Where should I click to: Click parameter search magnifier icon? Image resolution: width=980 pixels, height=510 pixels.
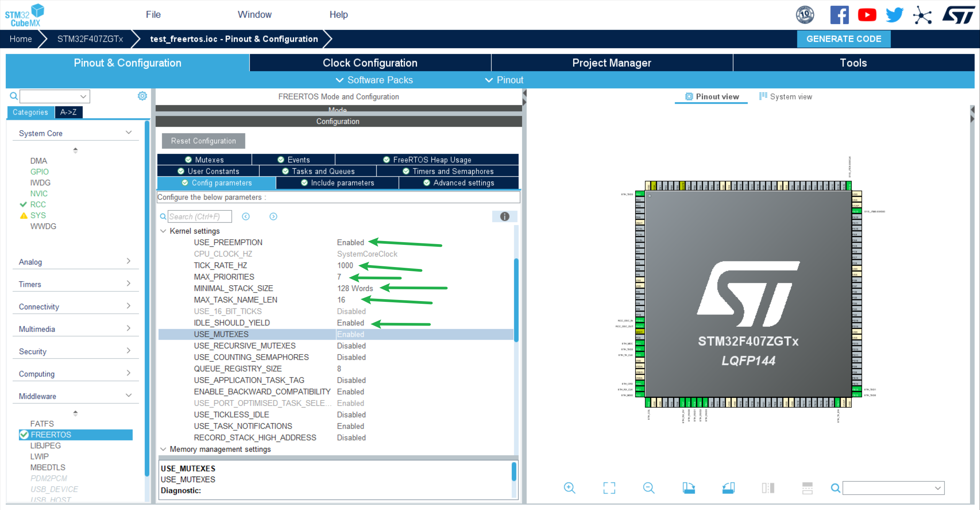pos(163,217)
